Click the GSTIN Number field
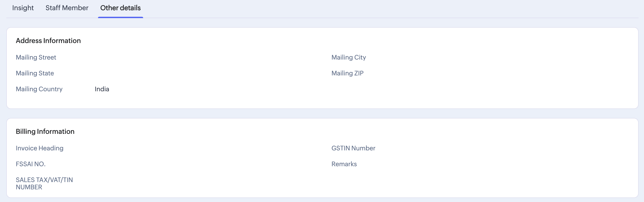The height and width of the screenshot is (202, 644). pyautogui.click(x=353, y=148)
